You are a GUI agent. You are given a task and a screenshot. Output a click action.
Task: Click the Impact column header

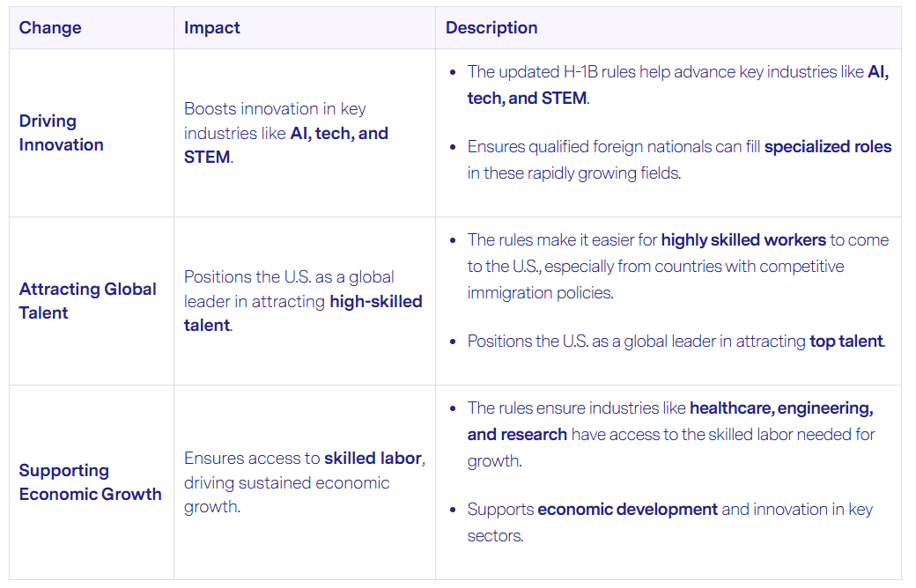pos(211,27)
